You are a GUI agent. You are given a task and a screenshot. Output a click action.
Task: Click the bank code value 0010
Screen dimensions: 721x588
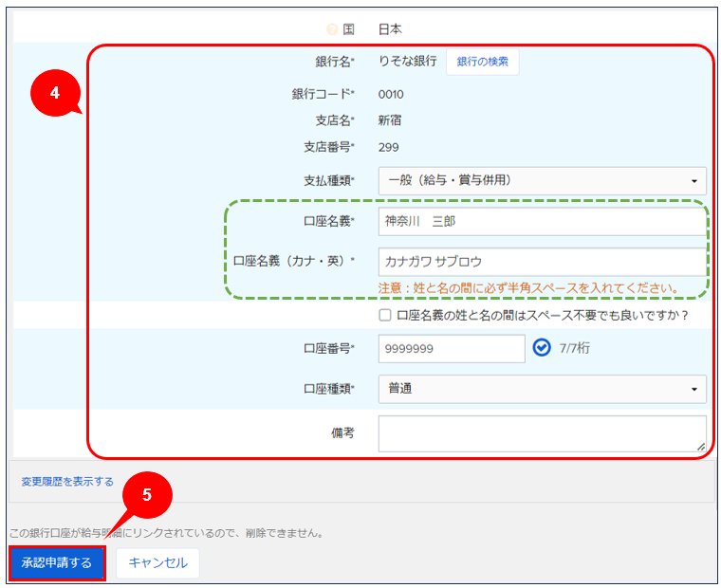391,94
